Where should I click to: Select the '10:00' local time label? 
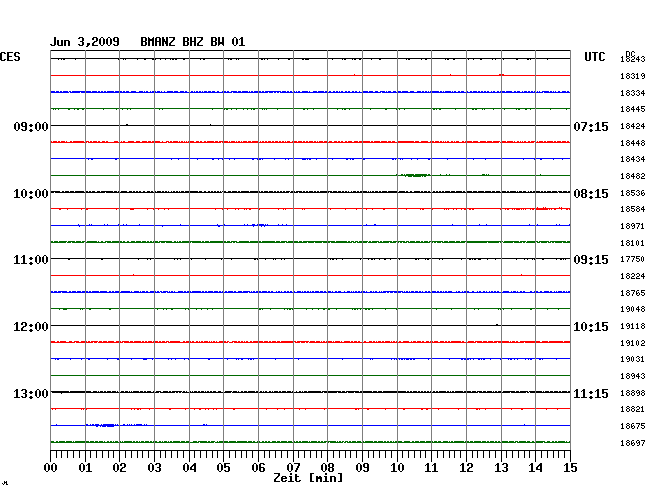(x=31, y=194)
